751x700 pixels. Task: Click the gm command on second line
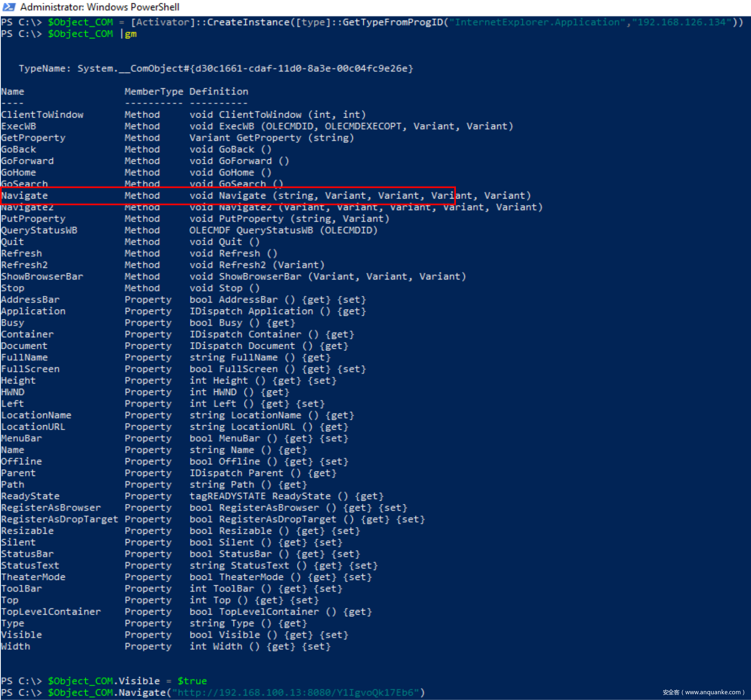131,34
